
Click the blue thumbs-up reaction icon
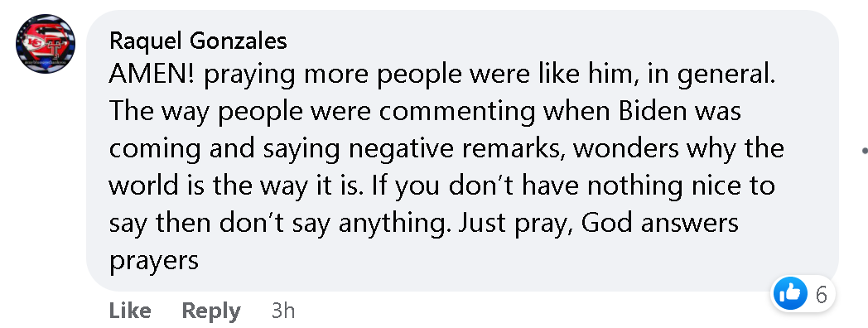(x=790, y=294)
